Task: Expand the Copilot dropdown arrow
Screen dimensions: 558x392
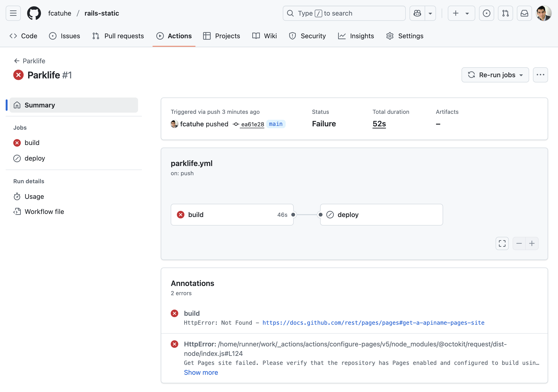Action: (430, 13)
